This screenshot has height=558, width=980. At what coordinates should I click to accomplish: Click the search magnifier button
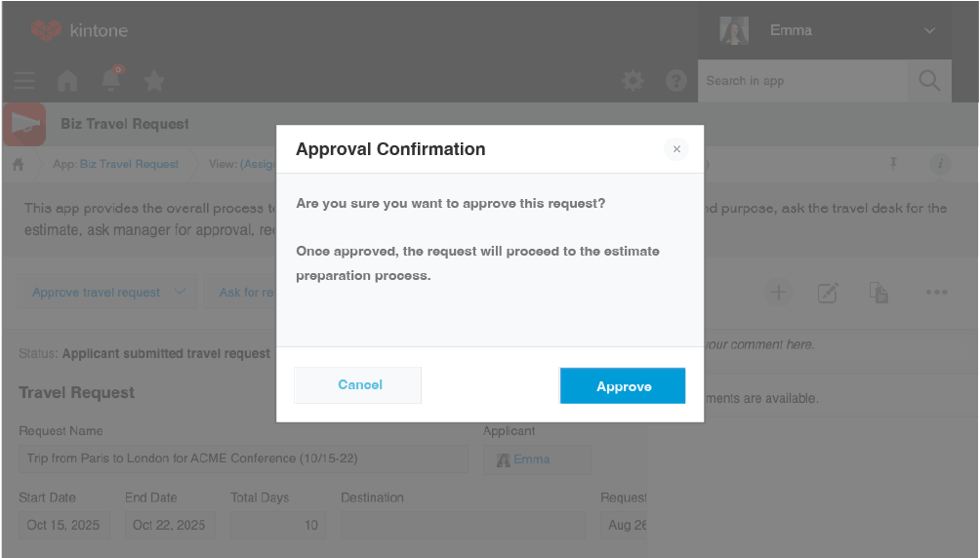[x=929, y=81]
